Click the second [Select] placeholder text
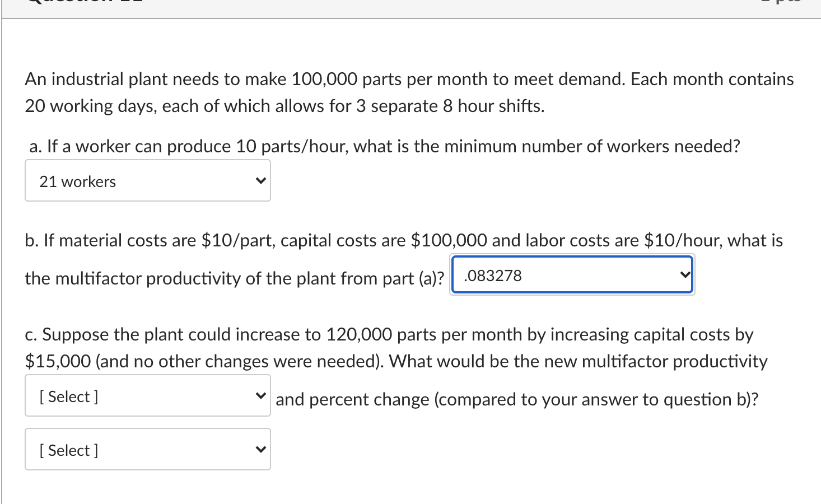This screenshot has height=504, width=821. (68, 450)
